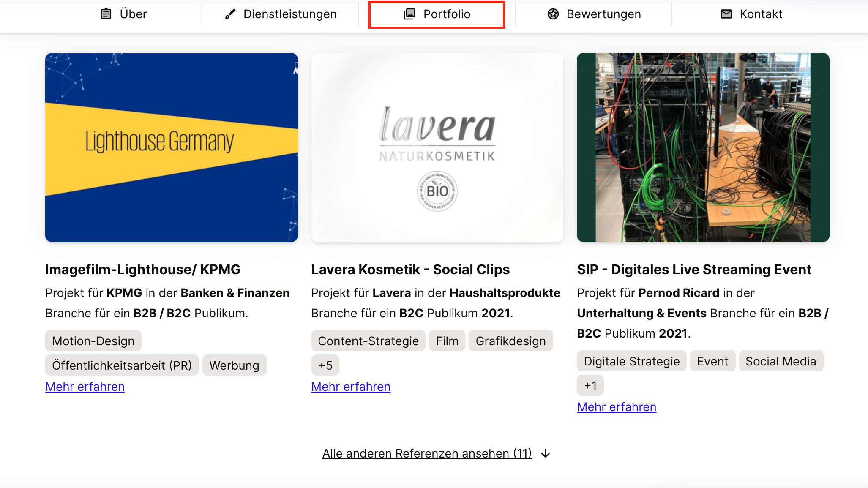Open the Über tab
Screen dimensions: 868x488
click(x=124, y=14)
